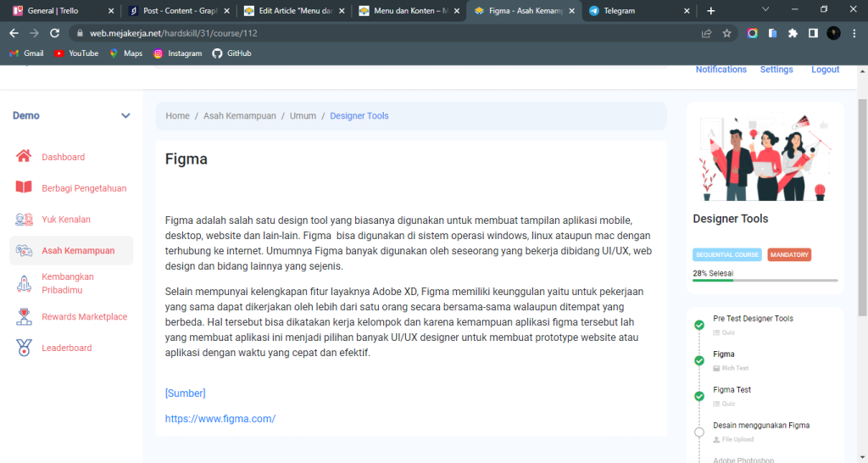The height and width of the screenshot is (463, 868).
Task: Click the browser forward arrow
Action: [x=34, y=33]
